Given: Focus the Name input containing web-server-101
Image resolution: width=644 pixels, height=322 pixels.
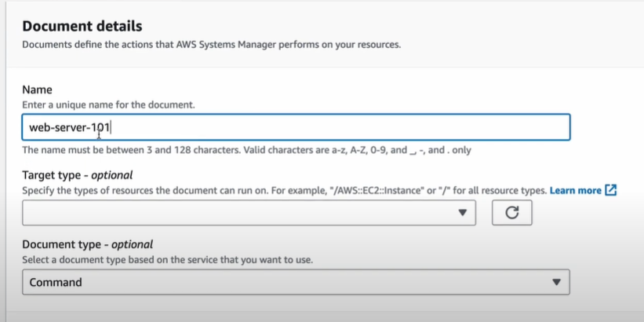Looking at the screenshot, I should [x=297, y=127].
